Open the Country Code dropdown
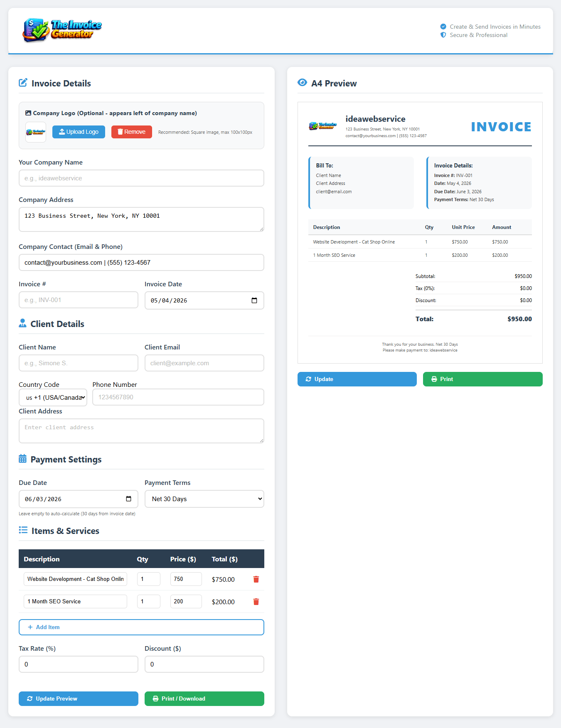 click(53, 397)
